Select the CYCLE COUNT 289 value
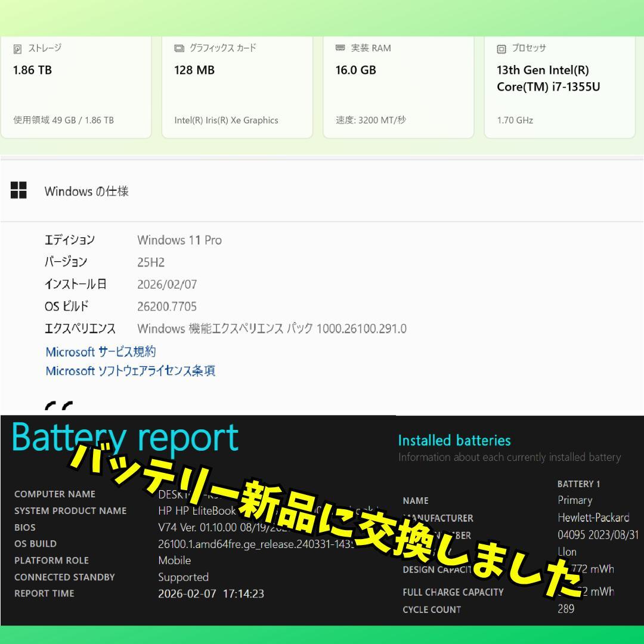The image size is (644, 644). pos(564,609)
